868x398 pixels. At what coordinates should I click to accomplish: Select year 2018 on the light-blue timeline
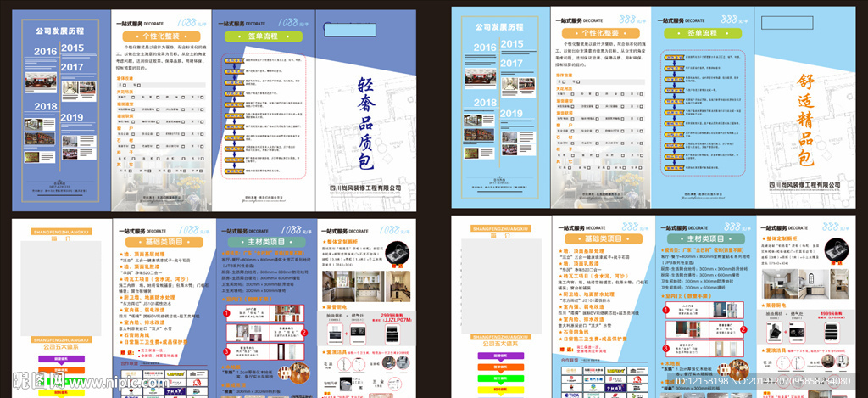pos(485,103)
